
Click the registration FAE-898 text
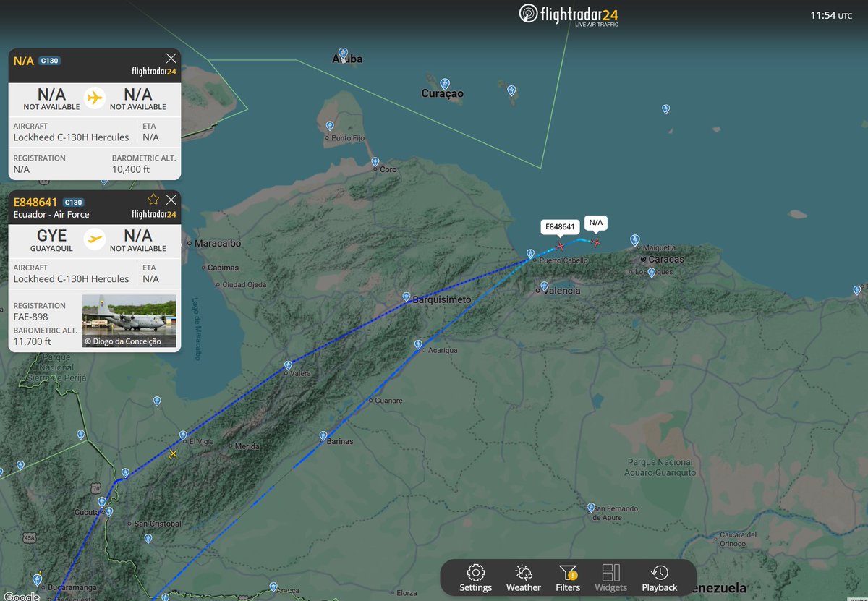click(32, 316)
